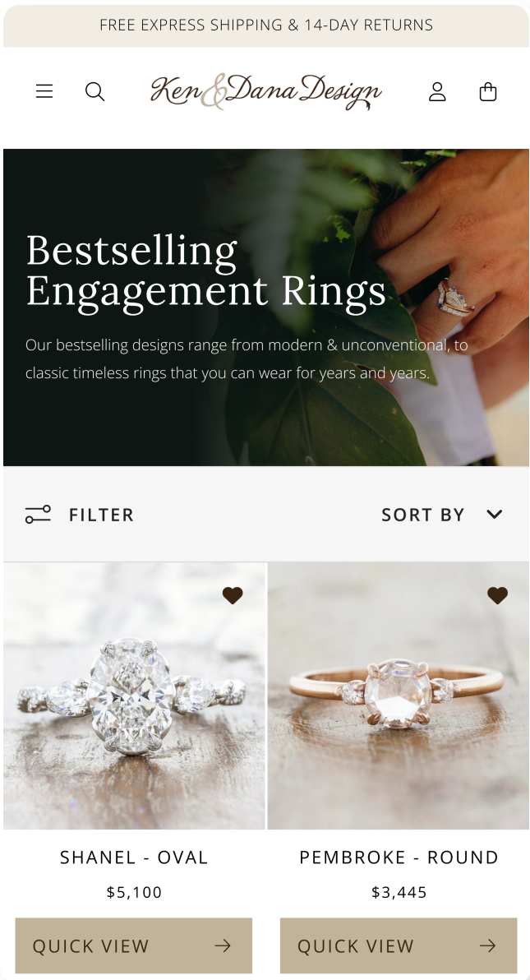
Task: Click the filter sliders icon
Action: pyautogui.click(x=38, y=515)
